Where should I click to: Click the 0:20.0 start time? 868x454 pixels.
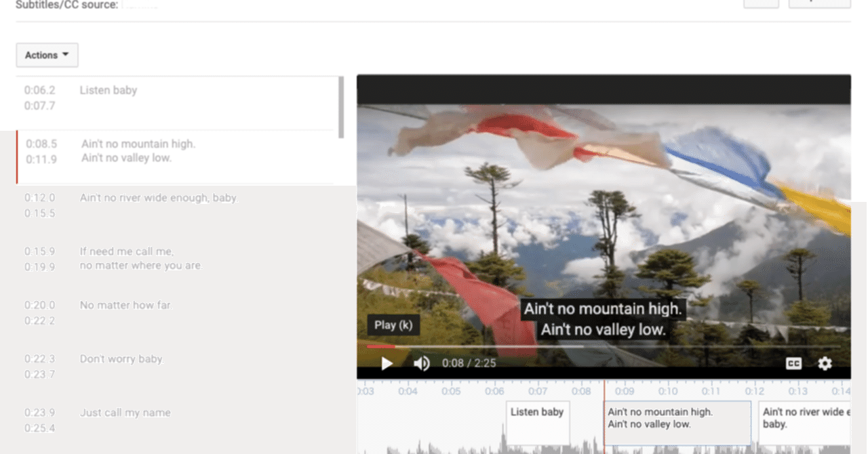coord(40,305)
